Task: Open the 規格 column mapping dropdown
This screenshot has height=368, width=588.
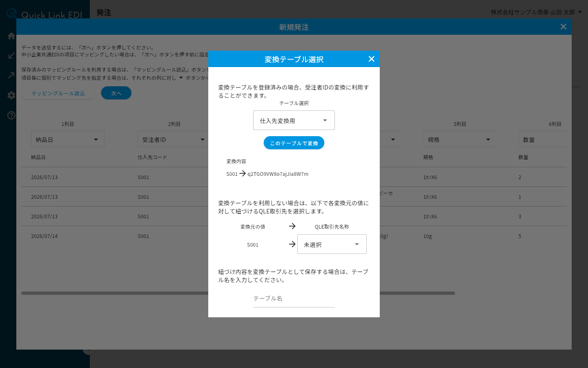Action: (459, 139)
